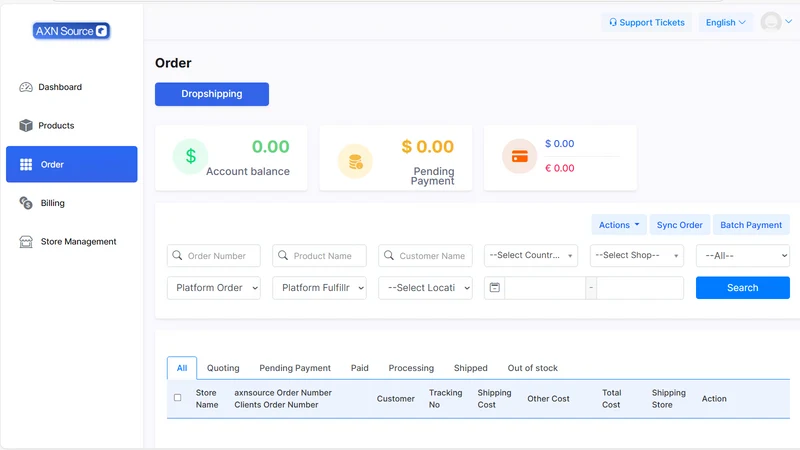Click the Dropshipping button
This screenshot has height=450, width=800.
point(212,94)
